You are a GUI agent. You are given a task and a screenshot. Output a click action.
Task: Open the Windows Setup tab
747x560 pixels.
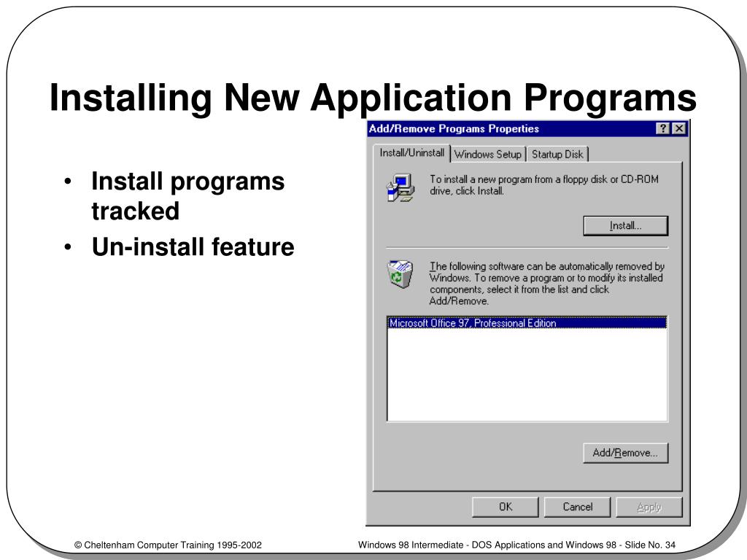click(x=488, y=155)
